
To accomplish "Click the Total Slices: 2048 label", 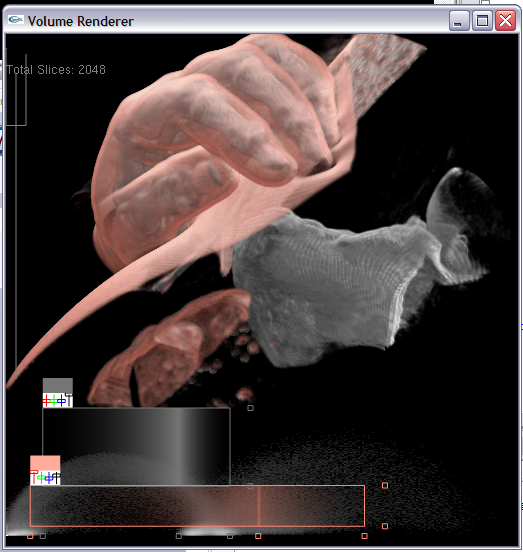I will (x=56, y=70).
